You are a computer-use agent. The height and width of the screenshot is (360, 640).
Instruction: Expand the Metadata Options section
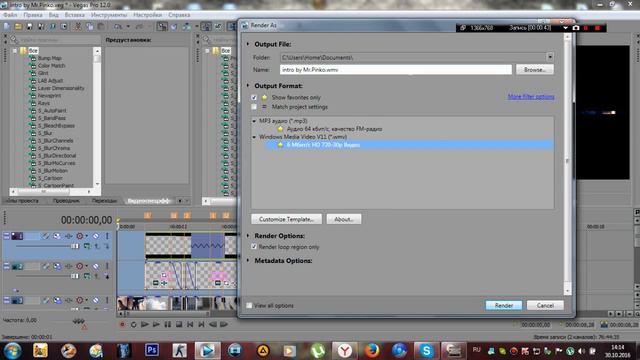point(248,260)
